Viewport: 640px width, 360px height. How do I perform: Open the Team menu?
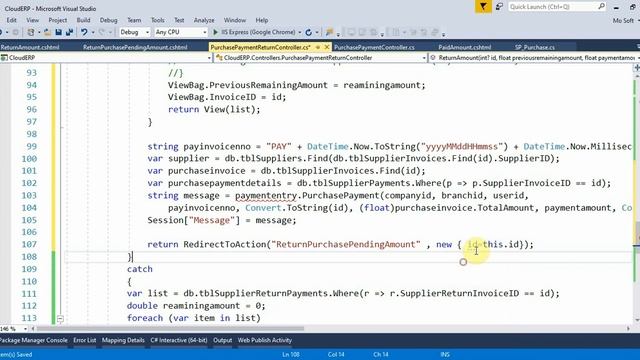[134, 20]
